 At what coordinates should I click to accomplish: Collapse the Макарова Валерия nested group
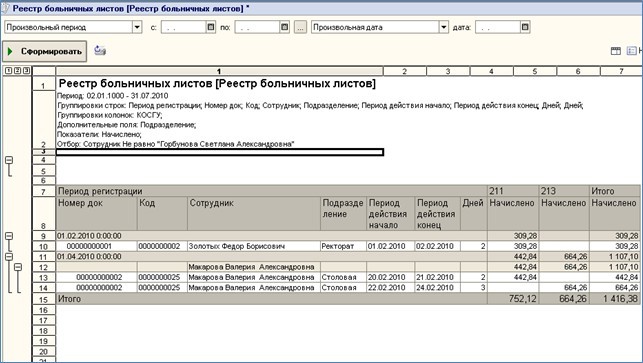point(18,267)
